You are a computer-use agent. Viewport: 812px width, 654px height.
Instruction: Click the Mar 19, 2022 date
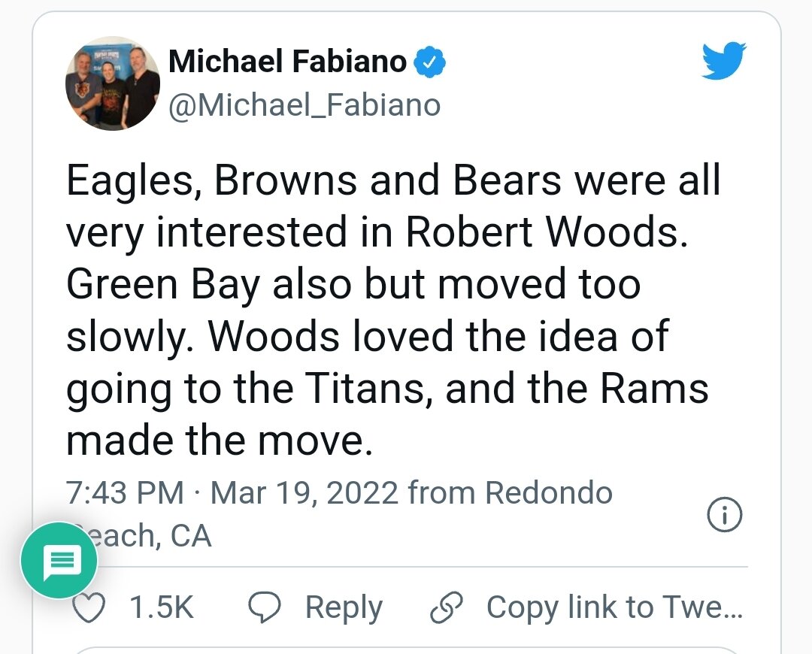click(304, 493)
